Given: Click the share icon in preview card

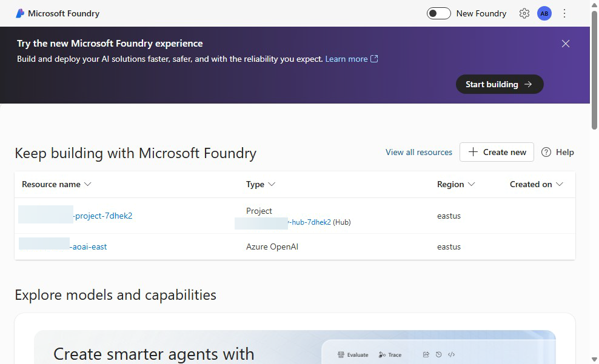Looking at the screenshot, I should pos(426,354).
